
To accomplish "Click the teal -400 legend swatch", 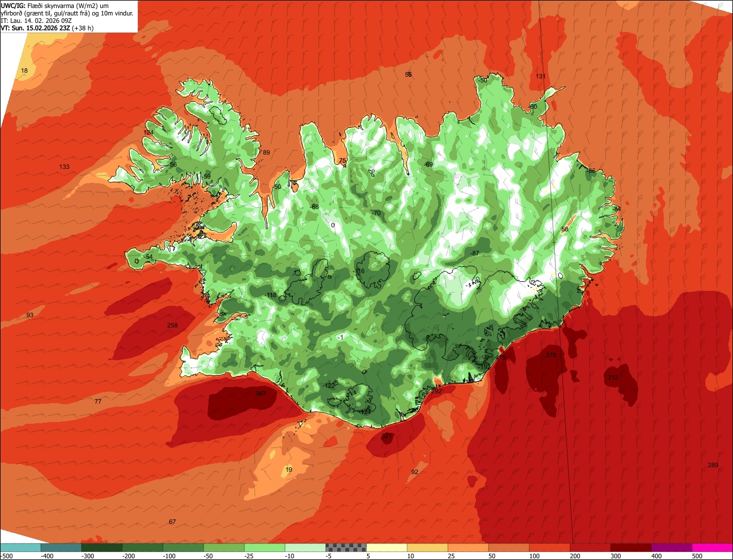I will point(61,547).
